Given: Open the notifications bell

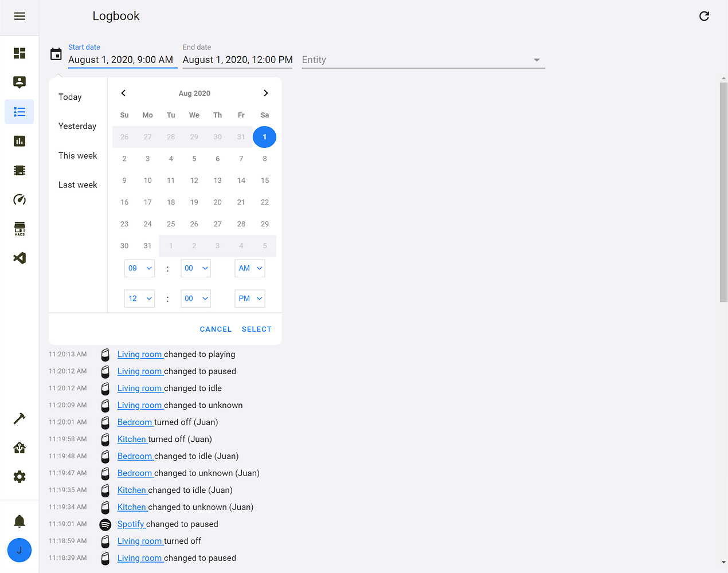Looking at the screenshot, I should point(19,520).
